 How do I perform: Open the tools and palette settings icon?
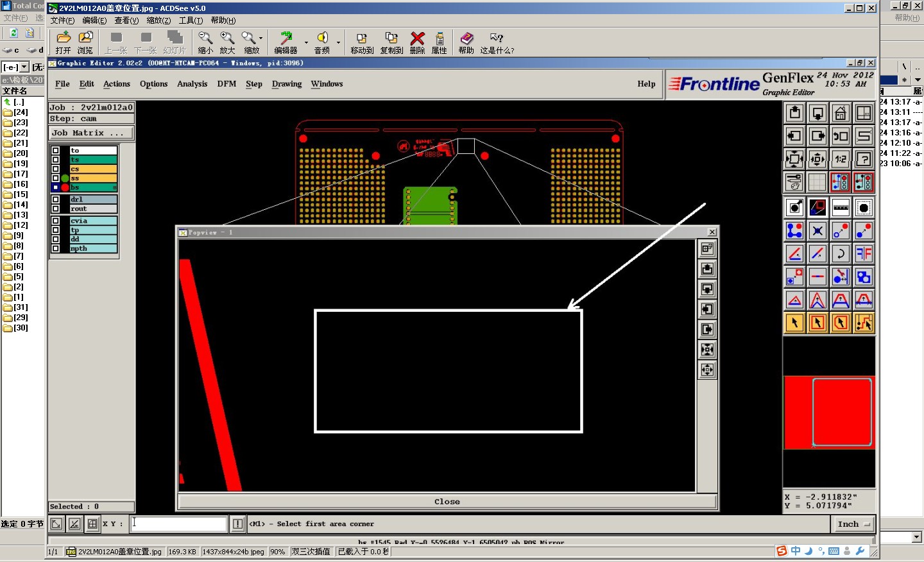pos(795,182)
